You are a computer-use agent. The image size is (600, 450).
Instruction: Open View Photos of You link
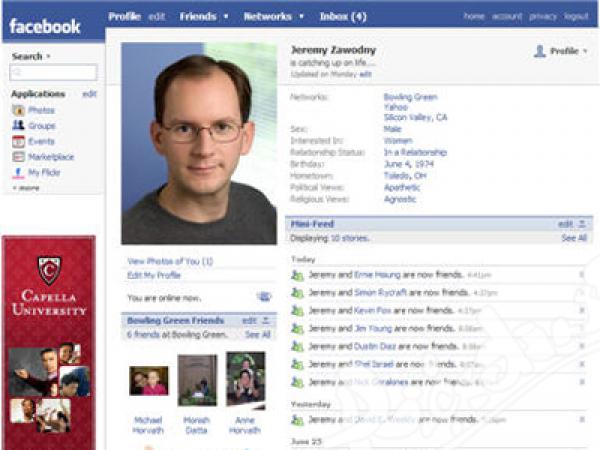pyautogui.click(x=170, y=261)
